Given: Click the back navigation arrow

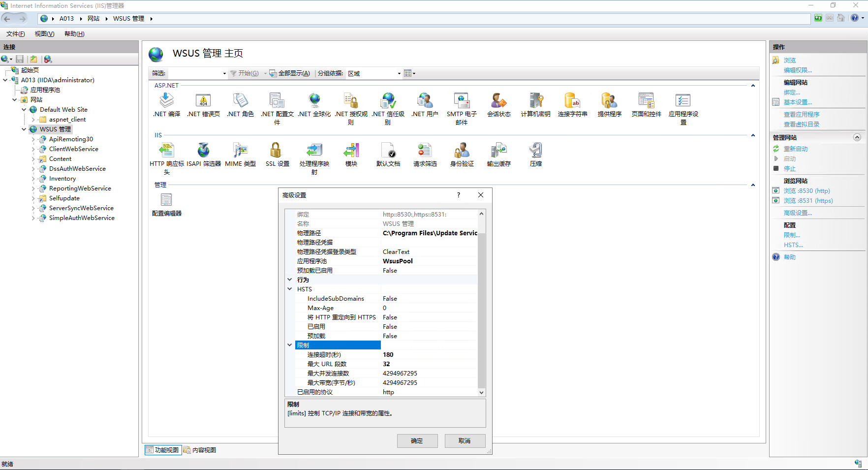Looking at the screenshot, I should point(7,19).
